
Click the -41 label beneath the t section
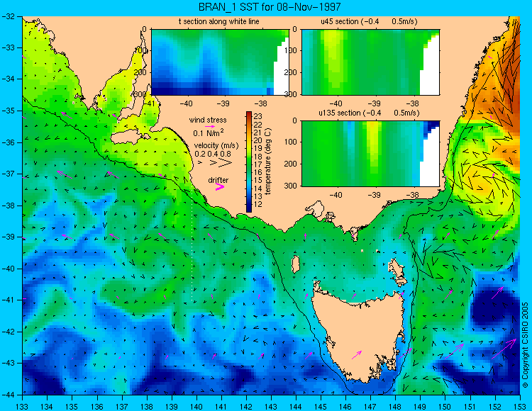[148, 103]
